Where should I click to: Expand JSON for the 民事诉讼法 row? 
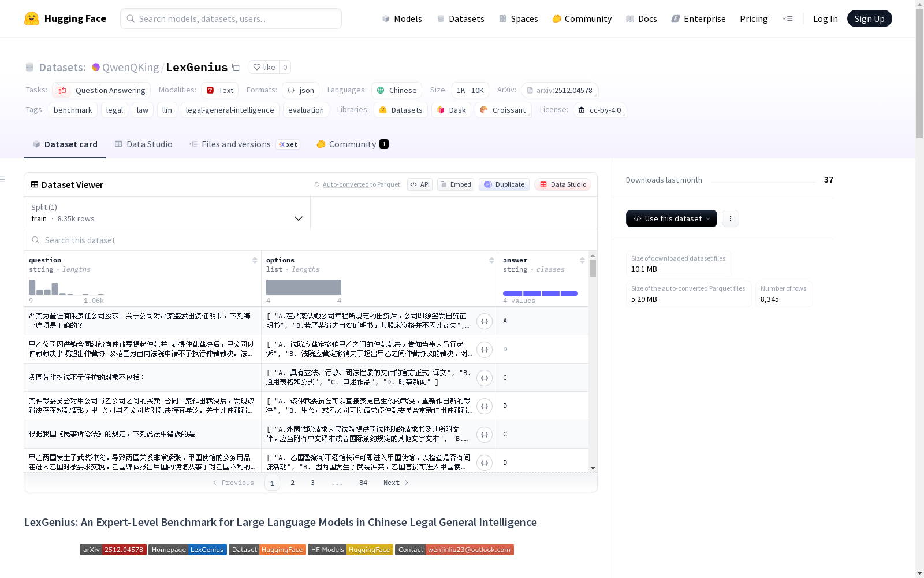[485, 435]
